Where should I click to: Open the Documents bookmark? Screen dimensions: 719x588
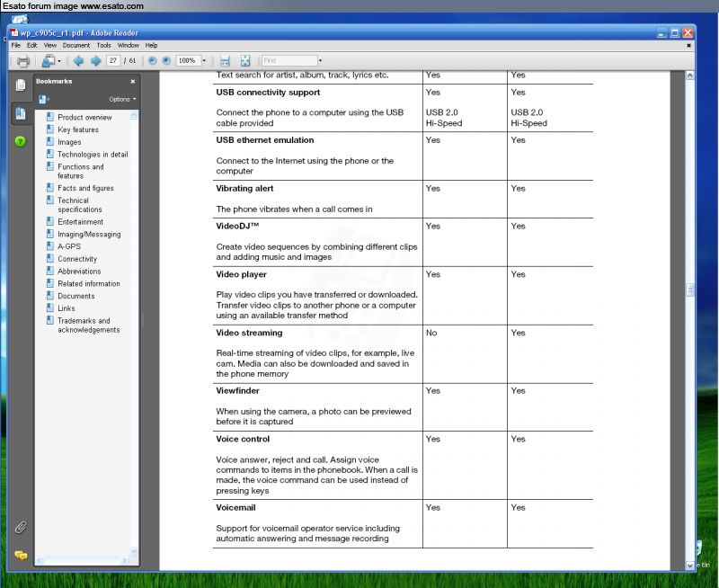[x=76, y=297]
